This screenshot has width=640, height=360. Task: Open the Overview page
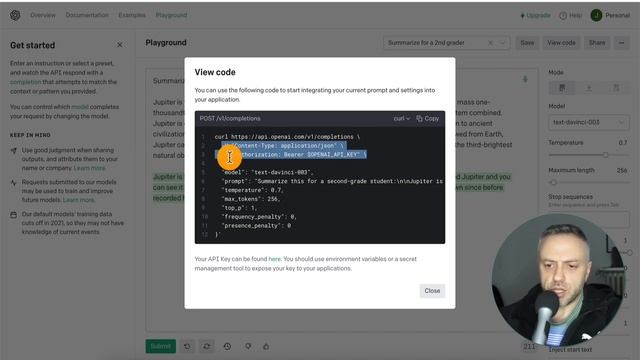(x=43, y=15)
